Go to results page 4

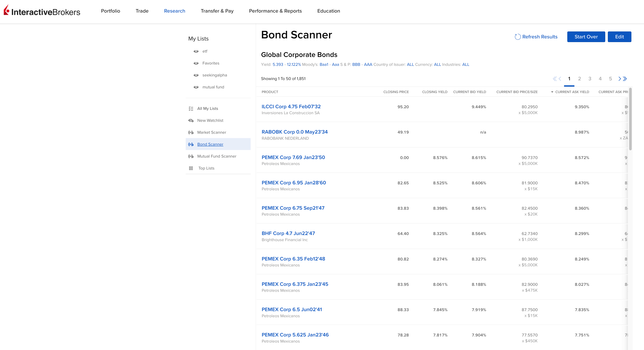point(600,79)
